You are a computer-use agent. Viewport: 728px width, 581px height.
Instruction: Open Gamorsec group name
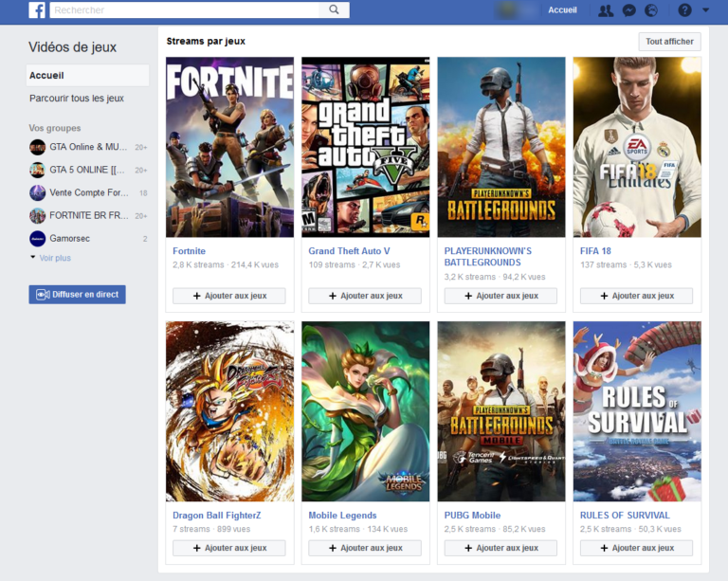click(x=69, y=239)
